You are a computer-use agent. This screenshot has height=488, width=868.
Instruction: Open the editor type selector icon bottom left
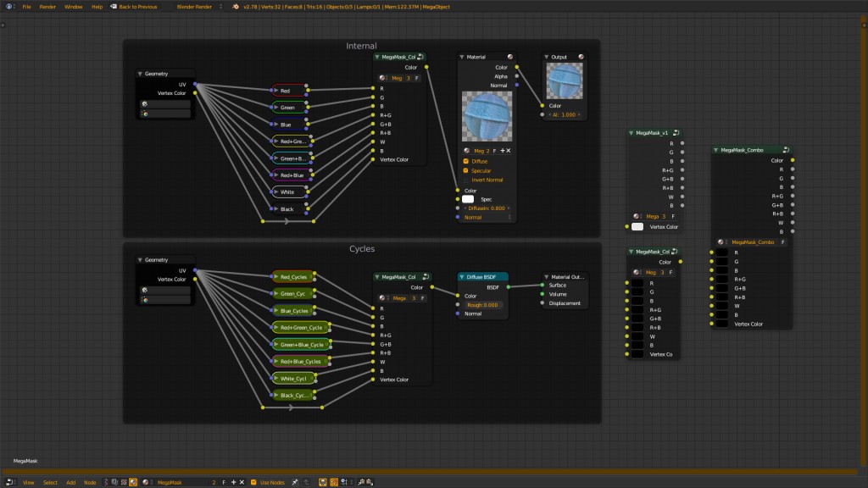pyautogui.click(x=8, y=481)
